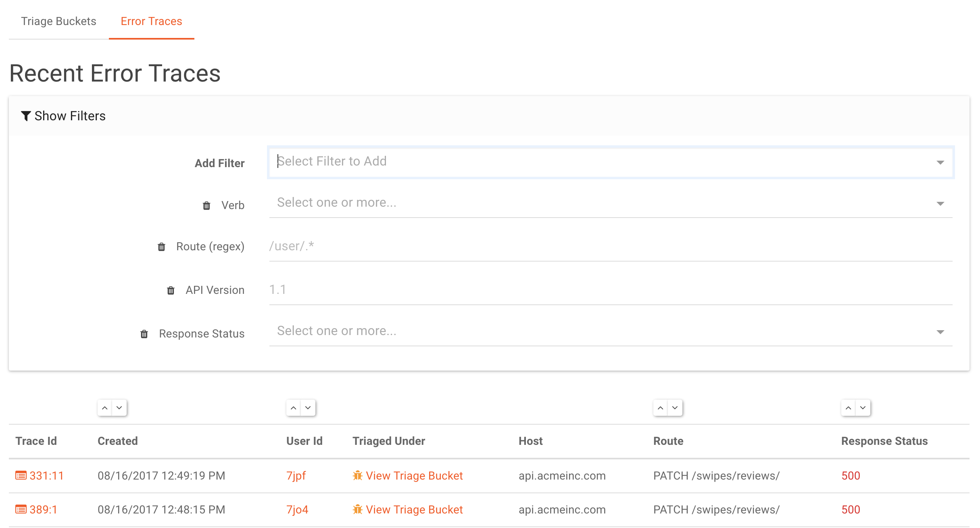Click host api.acmeinc.com in row 331:11
Screen dimensions: 980x528
pos(562,476)
